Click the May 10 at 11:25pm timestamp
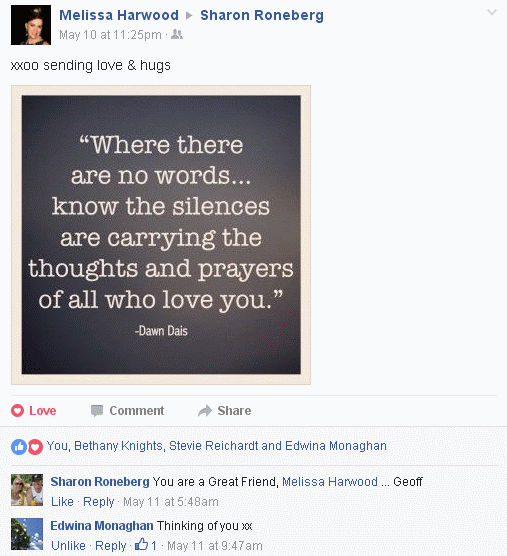Screen dimensions: 507x556 coord(110,35)
